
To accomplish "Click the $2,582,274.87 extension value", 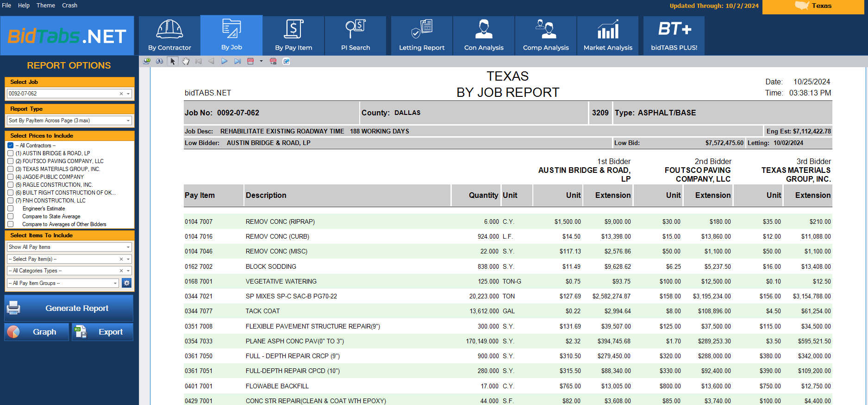I will (x=612, y=296).
